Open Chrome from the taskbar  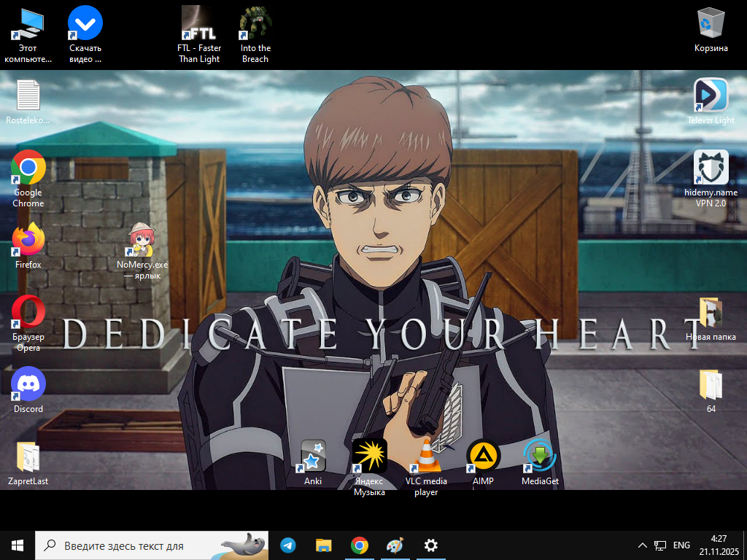coord(359,545)
